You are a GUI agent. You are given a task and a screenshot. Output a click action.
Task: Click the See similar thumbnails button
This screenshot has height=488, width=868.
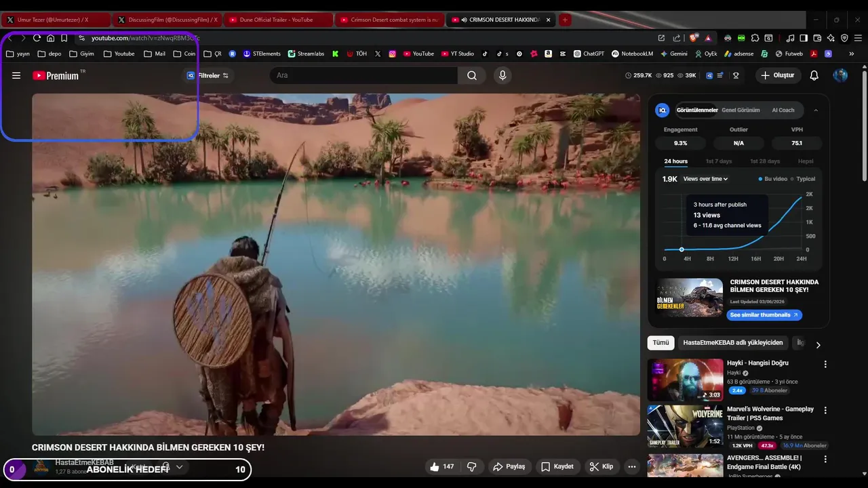764,315
